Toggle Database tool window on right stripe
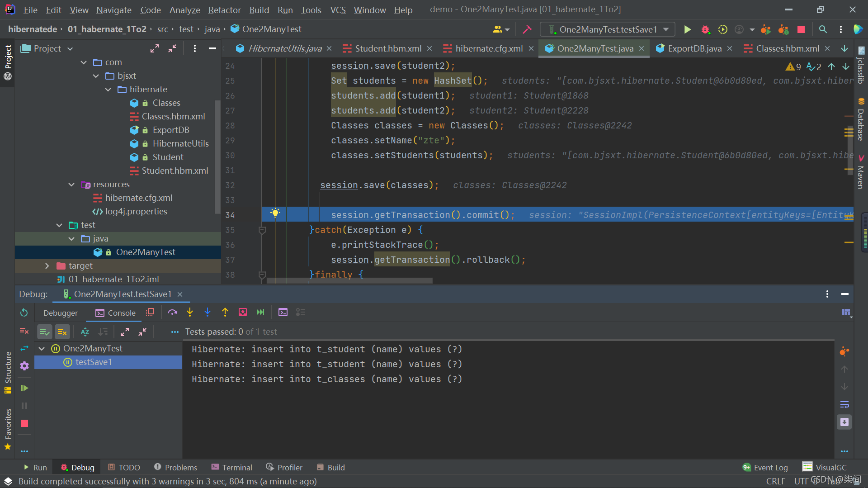Screen dimensions: 868x488 [861, 119]
